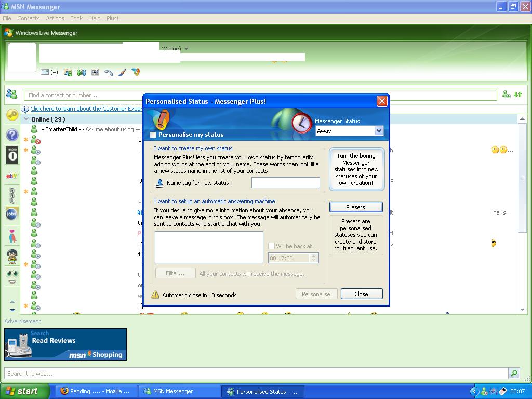Image resolution: width=532 pixels, height=399 pixels.
Task: Enable Personalise my status checkbox
Action: click(153, 135)
